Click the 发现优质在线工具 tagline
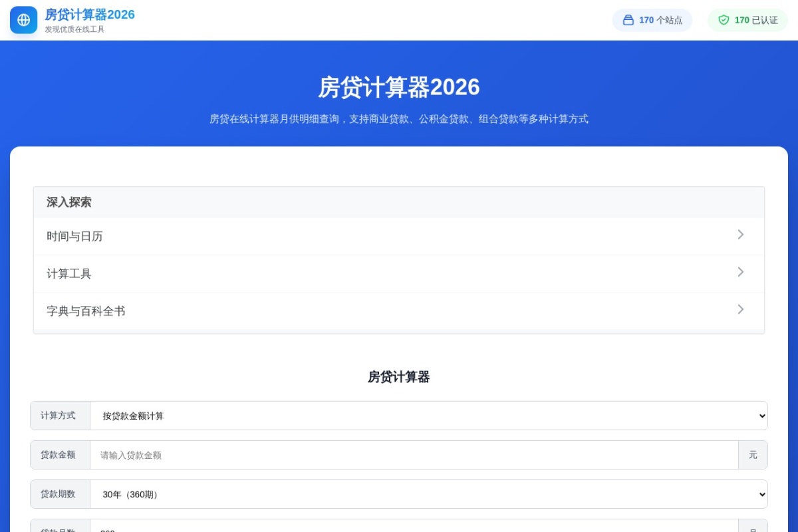 tap(74, 29)
